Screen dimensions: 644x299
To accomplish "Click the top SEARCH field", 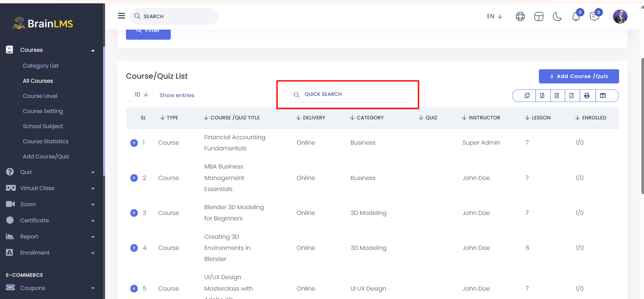I will (x=174, y=16).
